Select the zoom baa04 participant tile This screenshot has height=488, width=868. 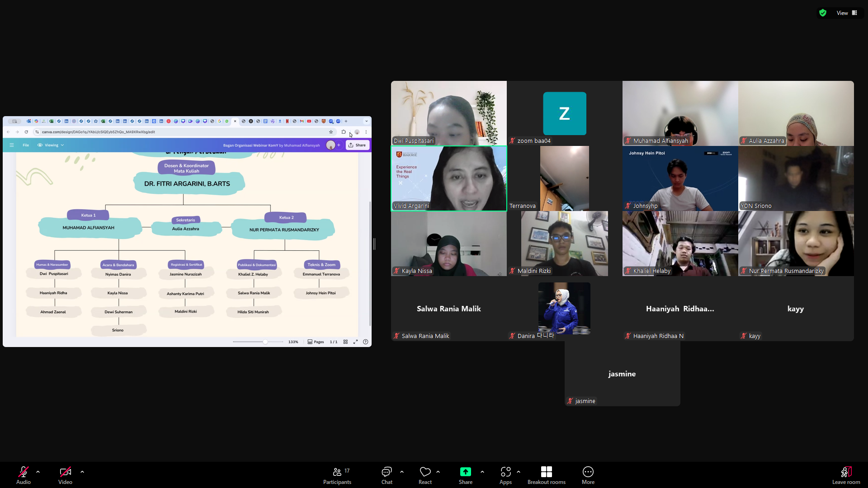pos(565,113)
